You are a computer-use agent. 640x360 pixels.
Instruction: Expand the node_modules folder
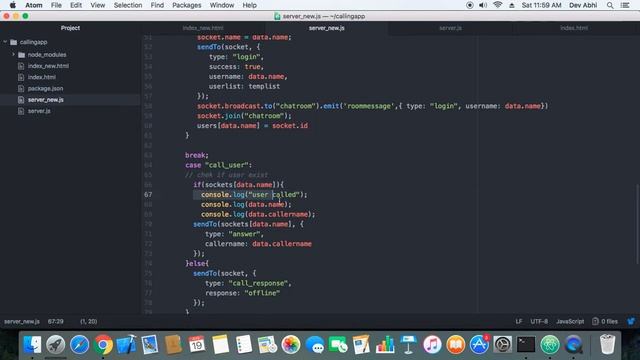(x=13, y=54)
